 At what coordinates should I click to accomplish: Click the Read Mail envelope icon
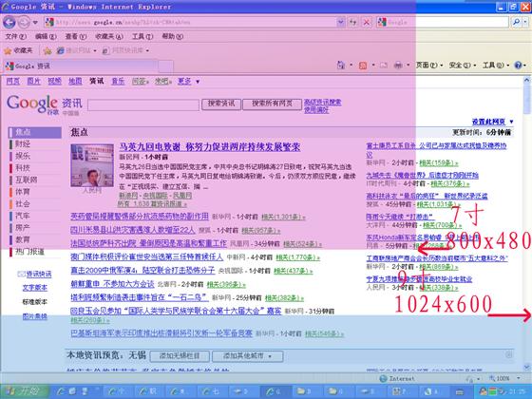pyautogui.click(x=384, y=65)
